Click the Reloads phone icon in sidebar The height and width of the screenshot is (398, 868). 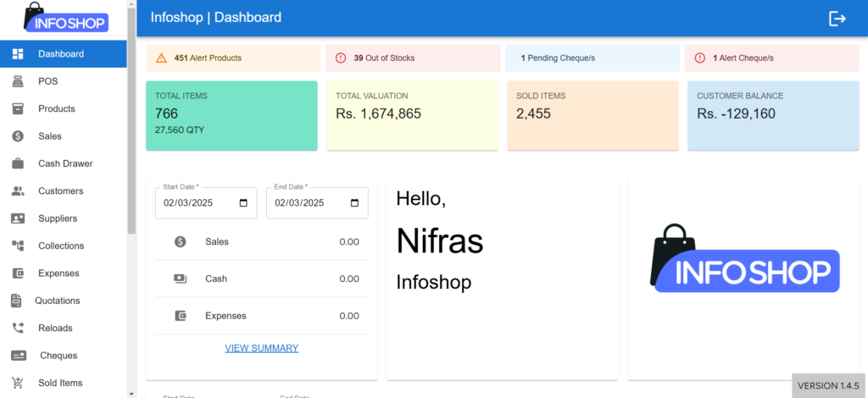(x=18, y=328)
